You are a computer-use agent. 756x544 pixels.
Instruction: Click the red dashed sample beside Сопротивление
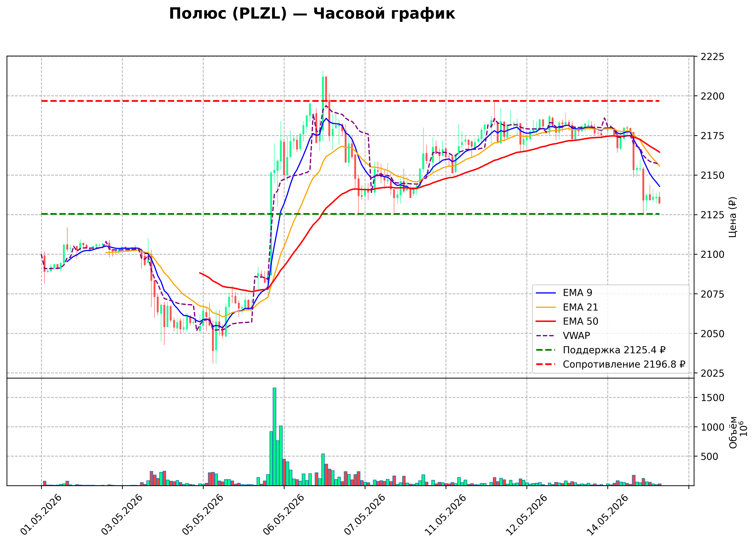[546, 365]
